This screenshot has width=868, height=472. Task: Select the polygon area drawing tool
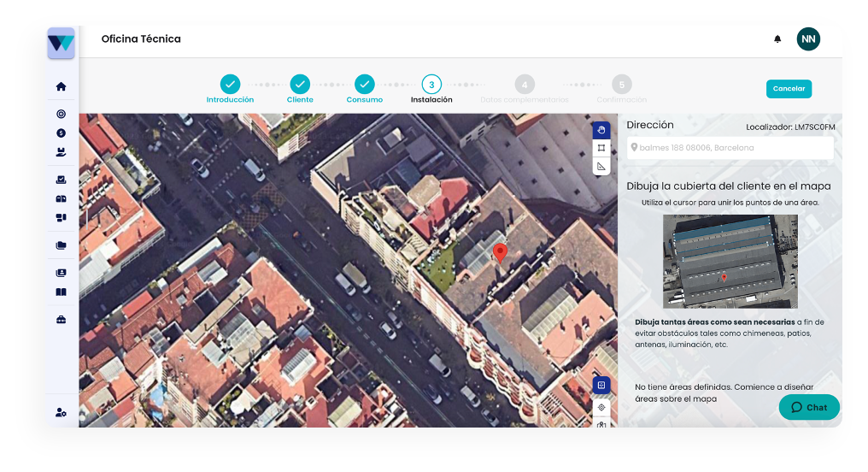point(601,148)
